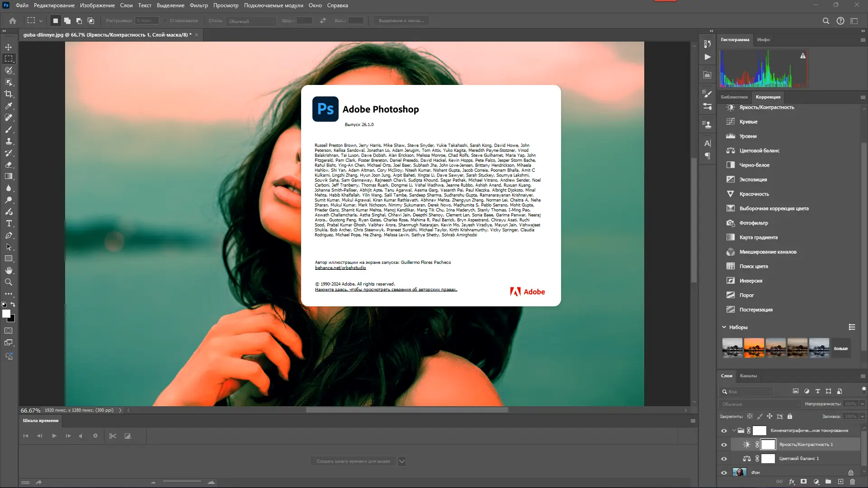Select the Clone Stamp tool
The height and width of the screenshot is (488, 868).
(x=9, y=141)
